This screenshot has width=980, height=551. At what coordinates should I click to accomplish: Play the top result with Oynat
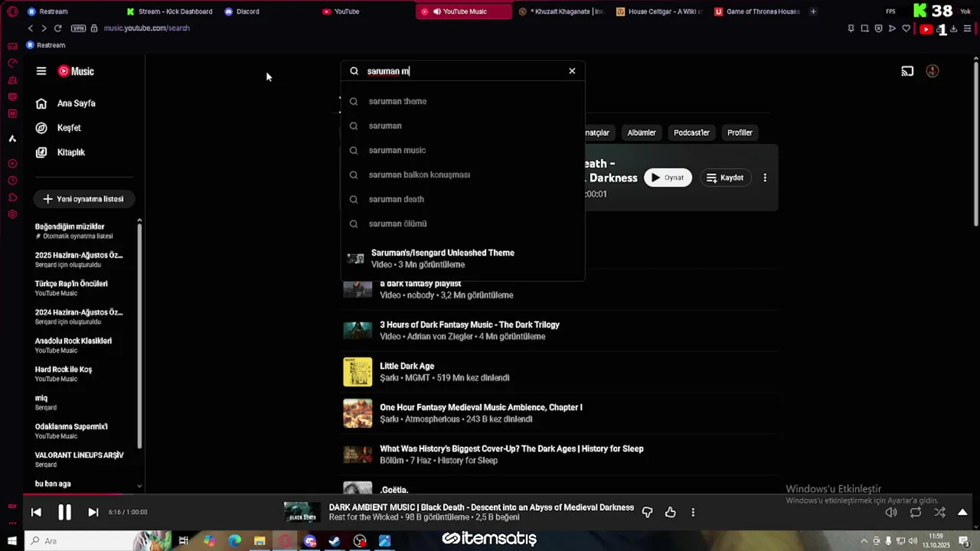coord(668,178)
